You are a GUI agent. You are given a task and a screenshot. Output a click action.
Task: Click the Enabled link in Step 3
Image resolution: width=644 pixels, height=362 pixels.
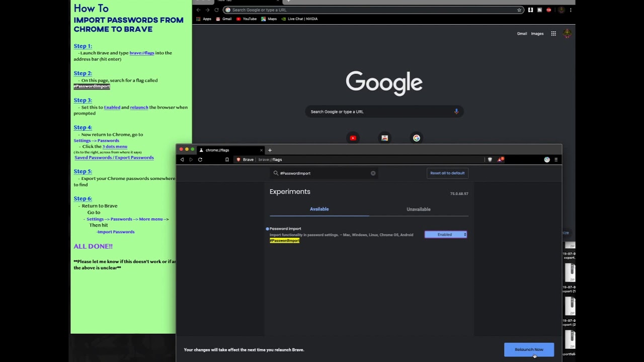[x=112, y=107]
